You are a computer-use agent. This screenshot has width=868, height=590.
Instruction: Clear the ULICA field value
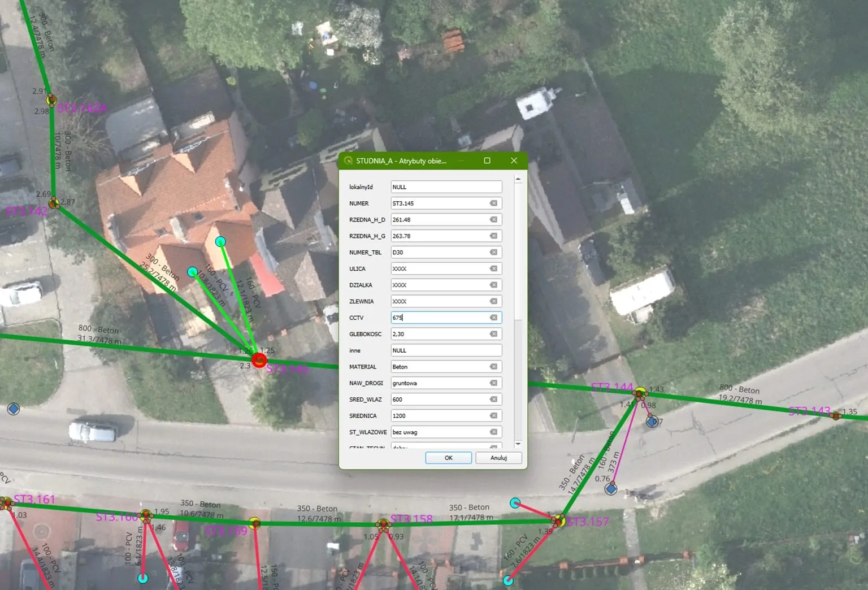pyautogui.click(x=493, y=269)
